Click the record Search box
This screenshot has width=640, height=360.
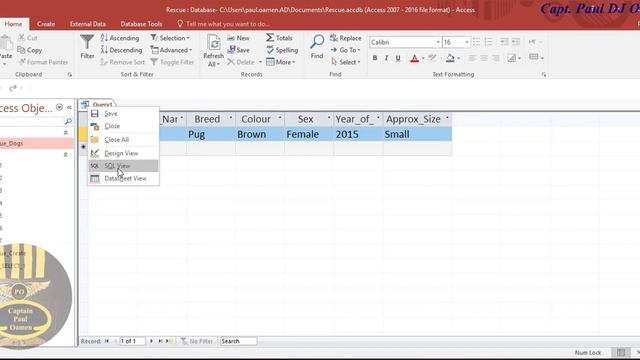coord(238,341)
